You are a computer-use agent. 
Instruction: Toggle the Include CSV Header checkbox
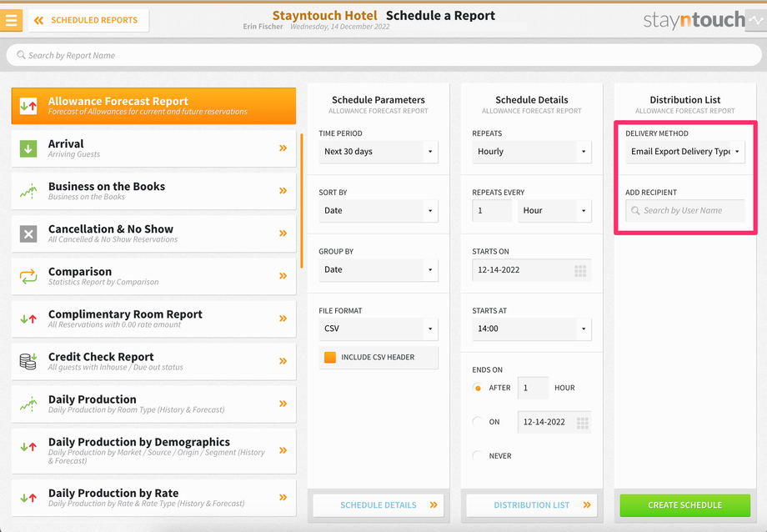330,357
